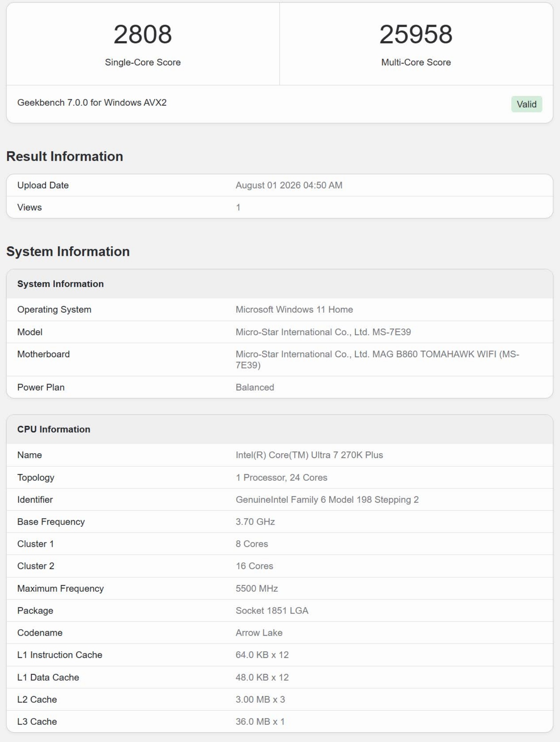560x742 pixels.
Task: Select the 3.00 MB x 3 value
Action: tap(260, 699)
